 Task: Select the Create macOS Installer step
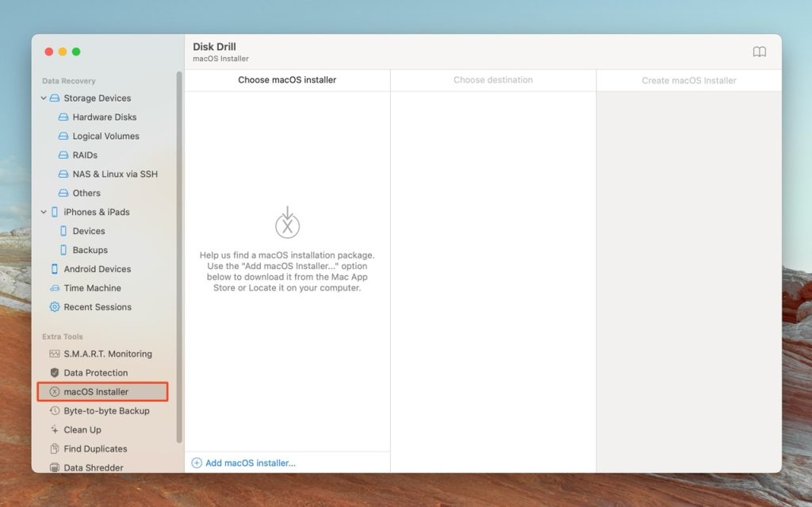(x=688, y=80)
